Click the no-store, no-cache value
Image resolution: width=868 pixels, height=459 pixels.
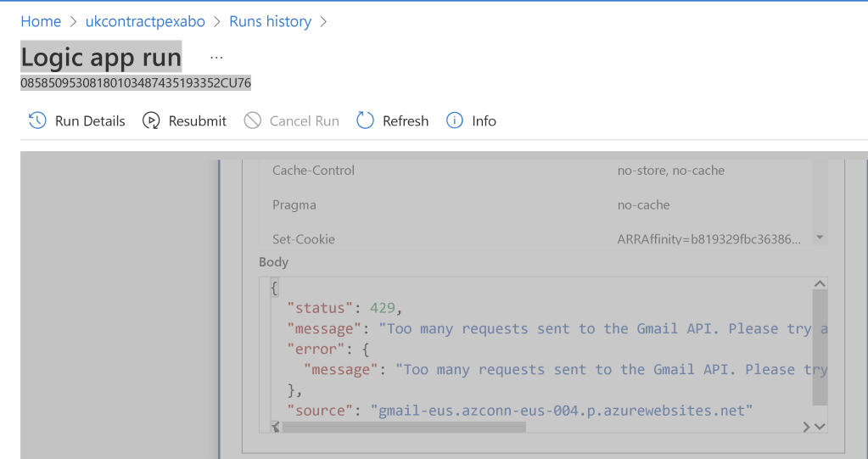pyautogui.click(x=671, y=171)
